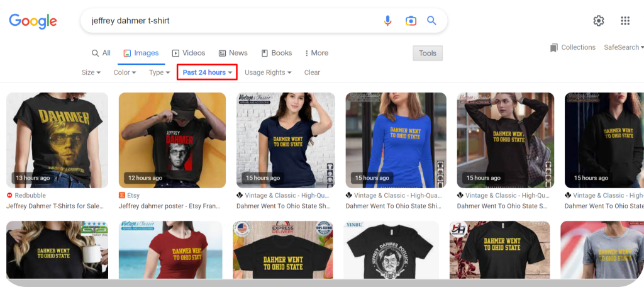Viewport: 644px width, 287px height.
Task: Clear the applied filters
Action: click(312, 72)
